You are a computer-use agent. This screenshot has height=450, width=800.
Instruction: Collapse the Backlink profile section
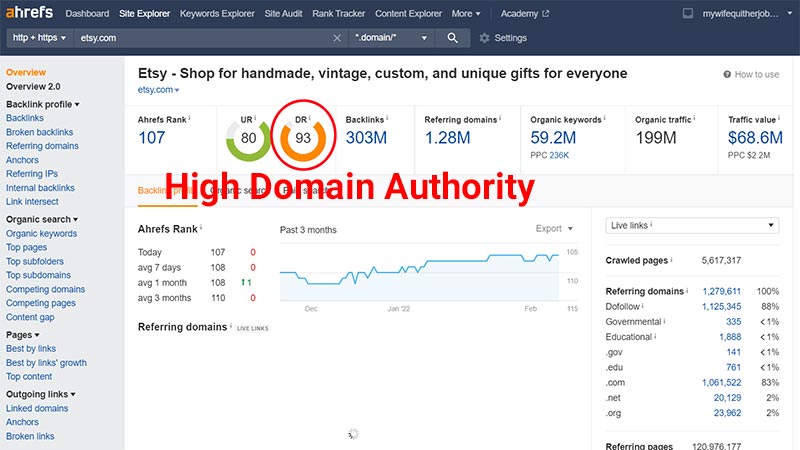point(43,104)
